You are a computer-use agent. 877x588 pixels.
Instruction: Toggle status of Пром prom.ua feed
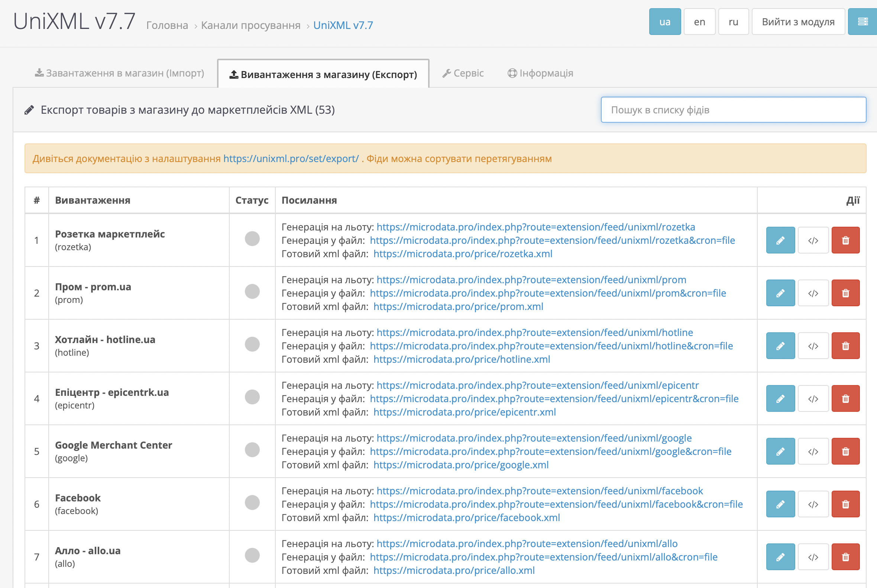[x=252, y=291]
